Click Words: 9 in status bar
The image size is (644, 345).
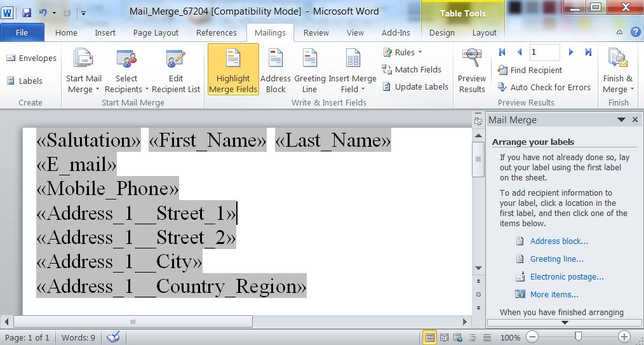[78, 337]
